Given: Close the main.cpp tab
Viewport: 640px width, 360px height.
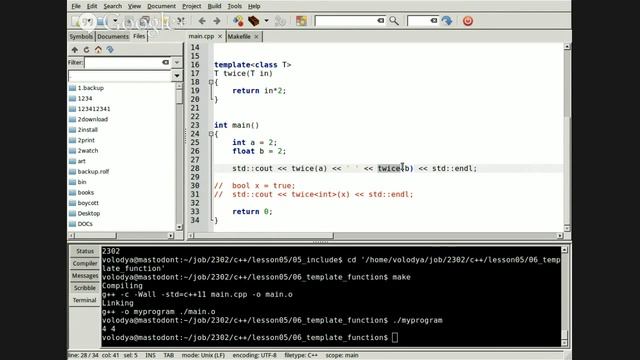Looking at the screenshot, I should coord(220,36).
